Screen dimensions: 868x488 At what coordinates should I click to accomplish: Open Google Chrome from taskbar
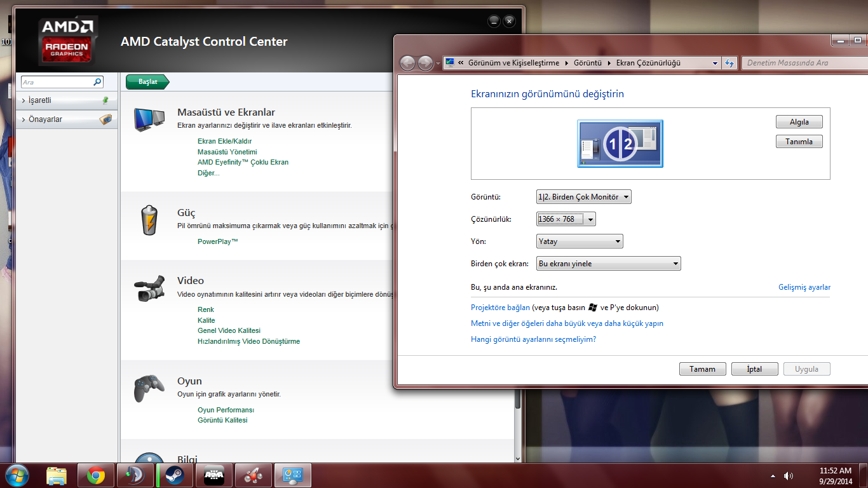point(96,475)
